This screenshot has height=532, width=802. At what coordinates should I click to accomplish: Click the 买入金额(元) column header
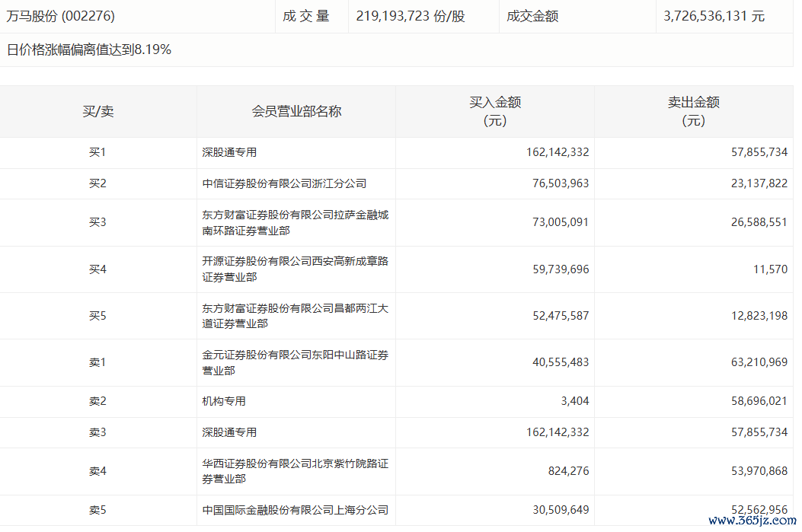coord(495,111)
